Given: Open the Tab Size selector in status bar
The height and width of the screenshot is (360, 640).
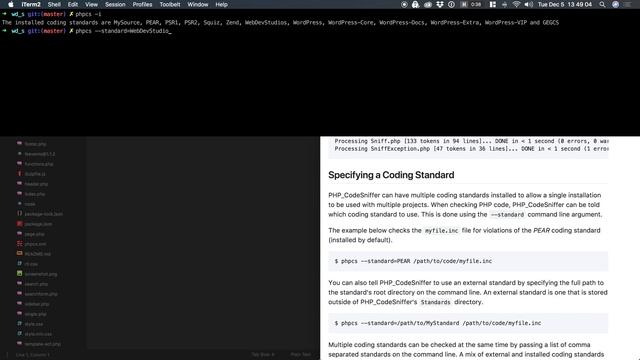Looking at the screenshot, I should (263, 355).
